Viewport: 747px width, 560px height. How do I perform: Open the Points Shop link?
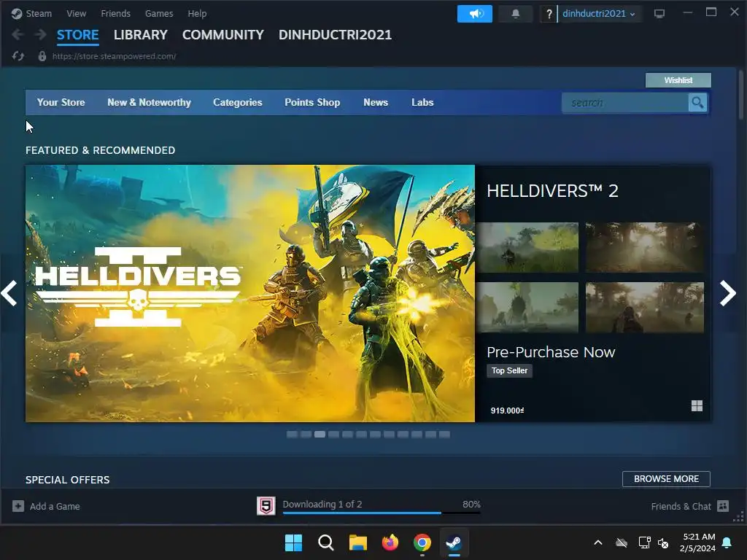(x=312, y=102)
